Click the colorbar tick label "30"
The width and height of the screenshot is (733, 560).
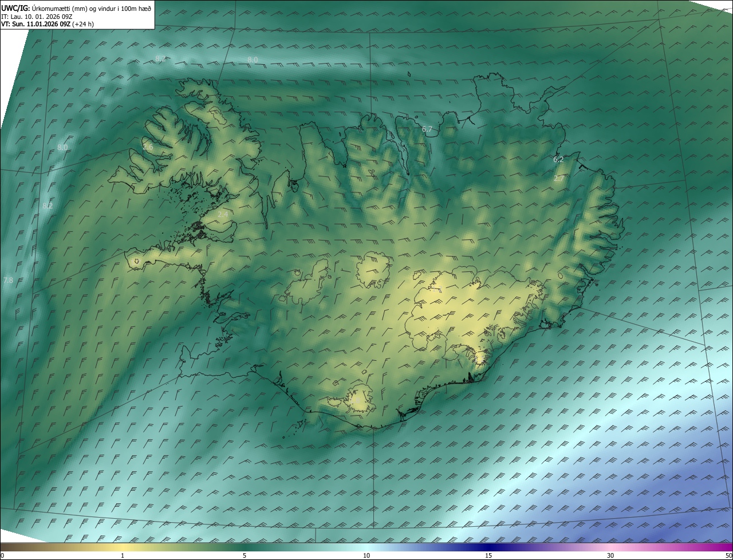coord(610,555)
